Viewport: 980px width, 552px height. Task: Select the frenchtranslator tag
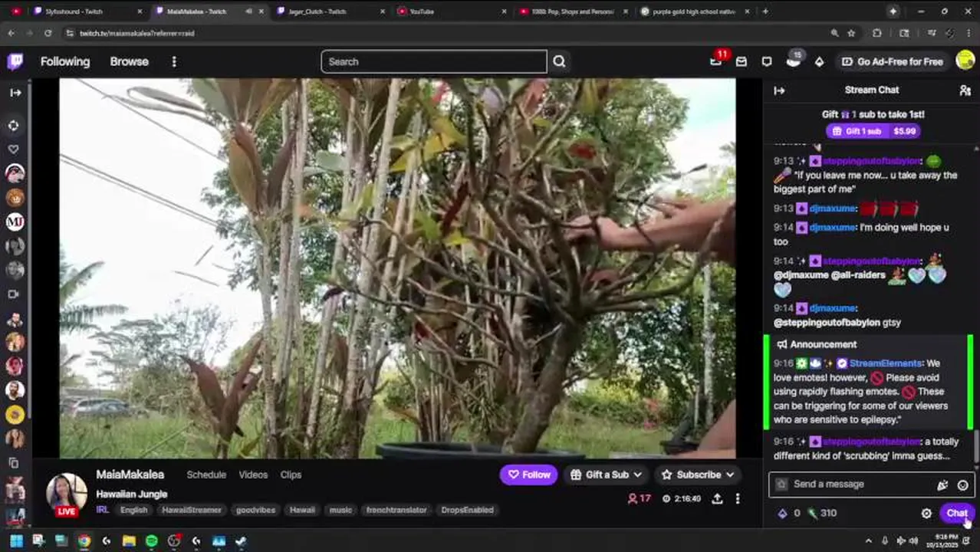tap(396, 510)
